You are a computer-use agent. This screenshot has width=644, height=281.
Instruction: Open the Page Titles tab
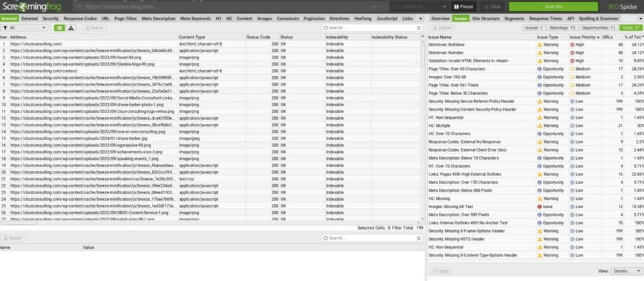(126, 19)
